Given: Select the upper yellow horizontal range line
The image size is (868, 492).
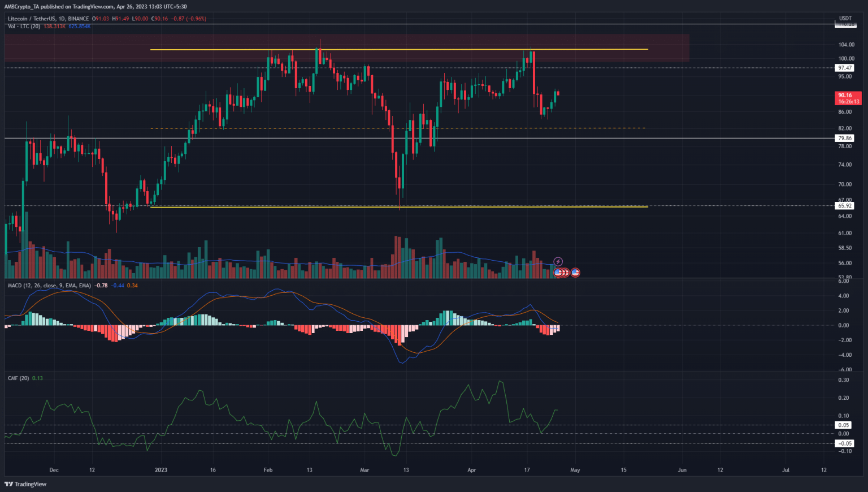Looking at the screenshot, I should [x=452, y=50].
